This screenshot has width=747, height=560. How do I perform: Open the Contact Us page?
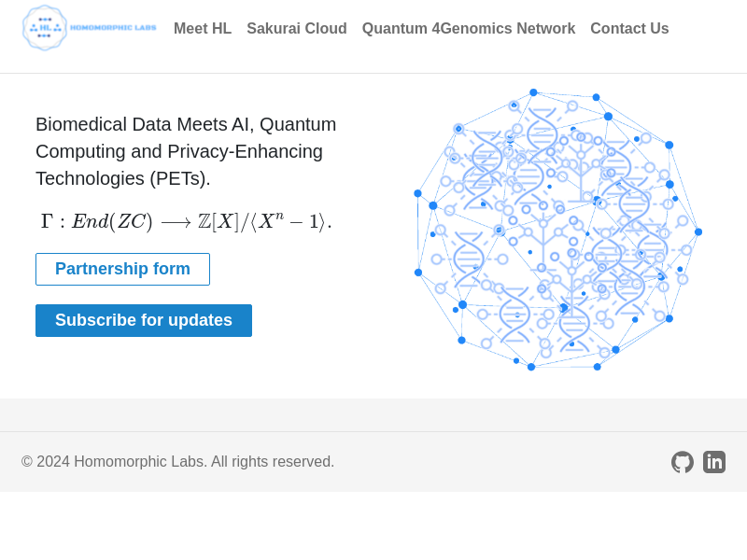tap(629, 29)
